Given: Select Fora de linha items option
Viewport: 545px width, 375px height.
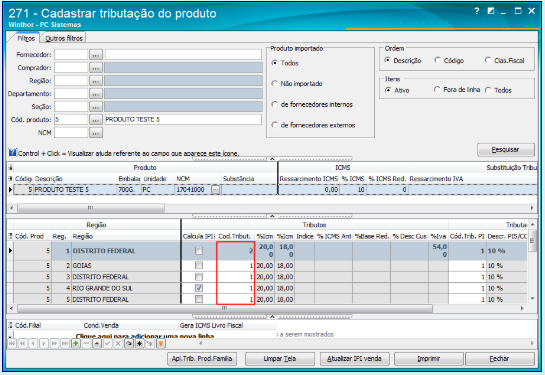Looking at the screenshot, I should (437, 90).
